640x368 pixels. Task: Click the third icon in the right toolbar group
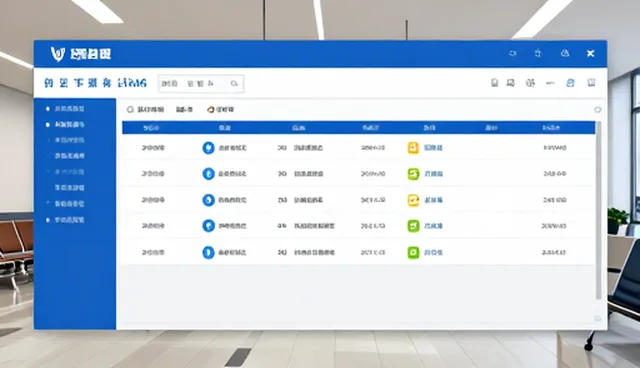point(530,83)
